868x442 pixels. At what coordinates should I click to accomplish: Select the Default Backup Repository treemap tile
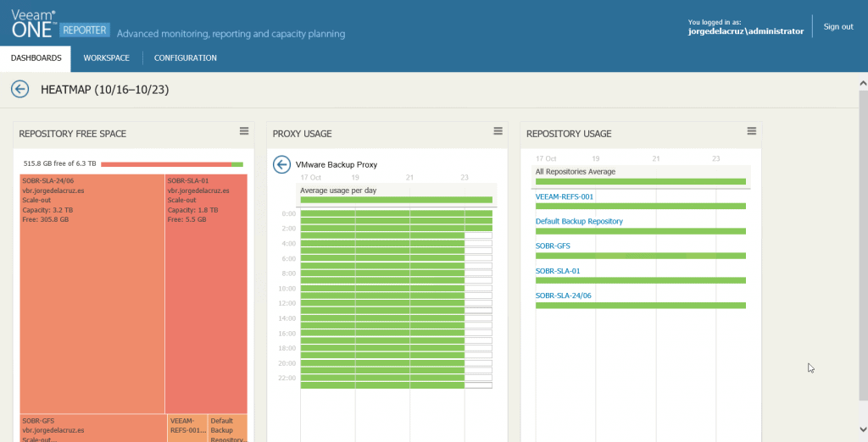(x=227, y=428)
